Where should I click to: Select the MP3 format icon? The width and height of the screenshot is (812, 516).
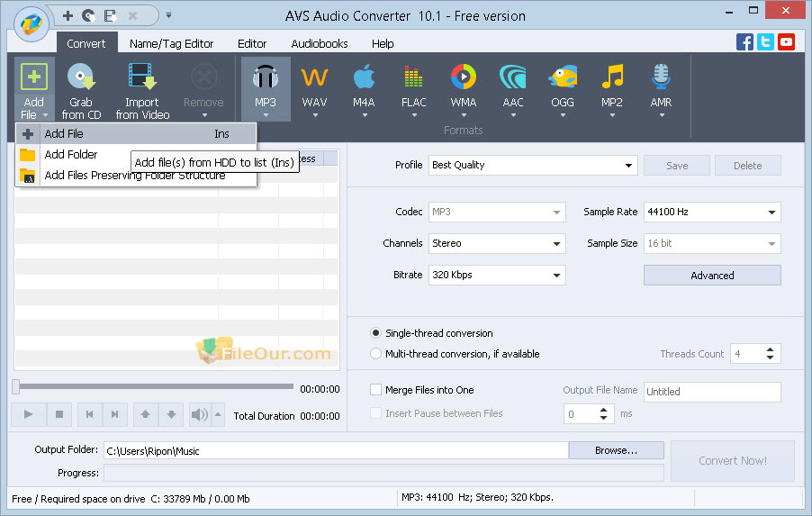266,77
